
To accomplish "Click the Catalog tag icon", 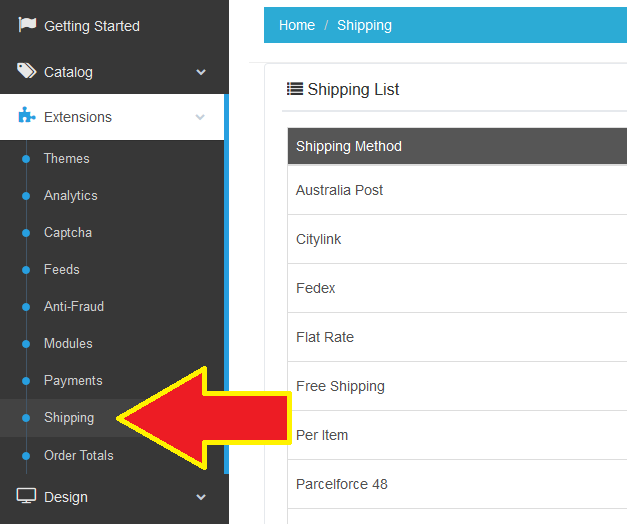I will point(27,71).
